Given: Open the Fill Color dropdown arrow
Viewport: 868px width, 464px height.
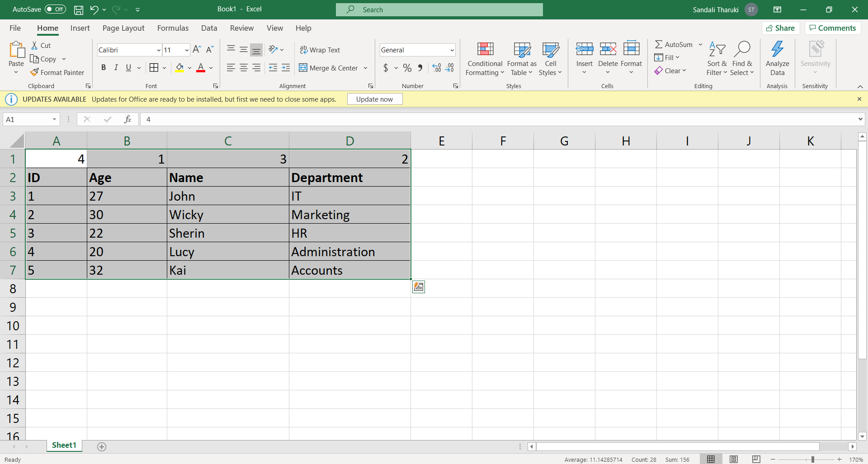Looking at the screenshot, I should point(189,68).
